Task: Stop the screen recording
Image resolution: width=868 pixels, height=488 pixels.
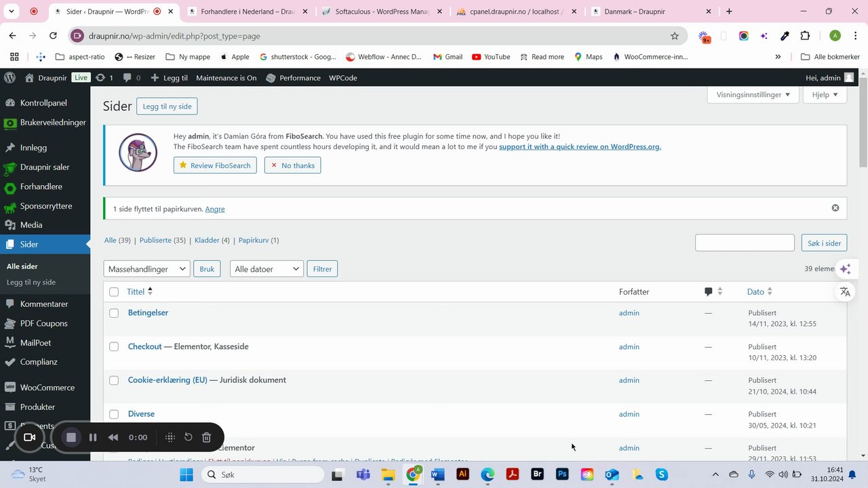Action: coord(71,437)
